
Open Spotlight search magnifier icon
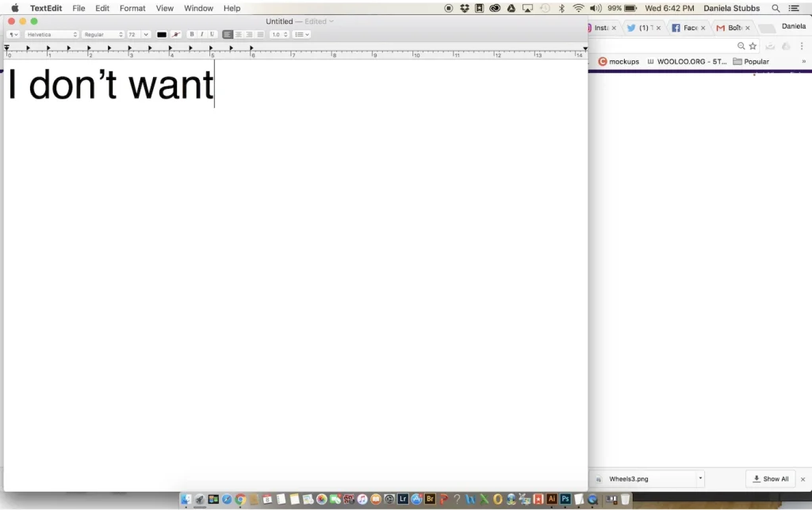[x=776, y=8]
